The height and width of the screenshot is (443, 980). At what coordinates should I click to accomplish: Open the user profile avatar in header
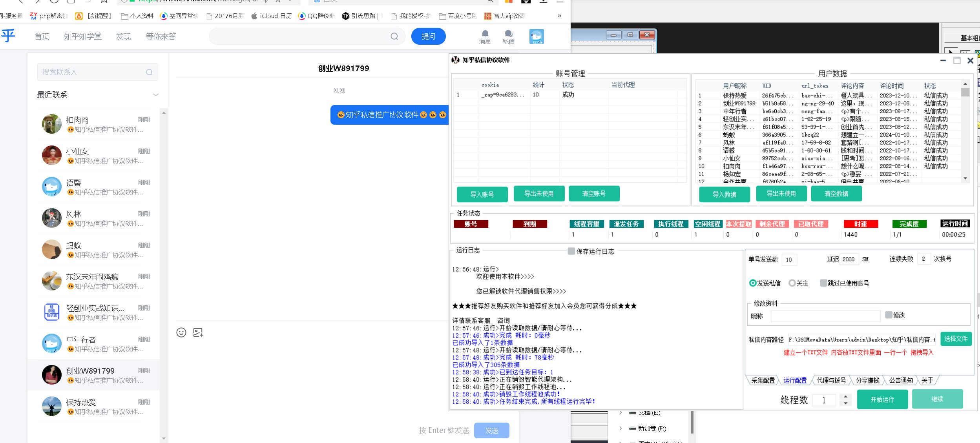pyautogui.click(x=536, y=36)
